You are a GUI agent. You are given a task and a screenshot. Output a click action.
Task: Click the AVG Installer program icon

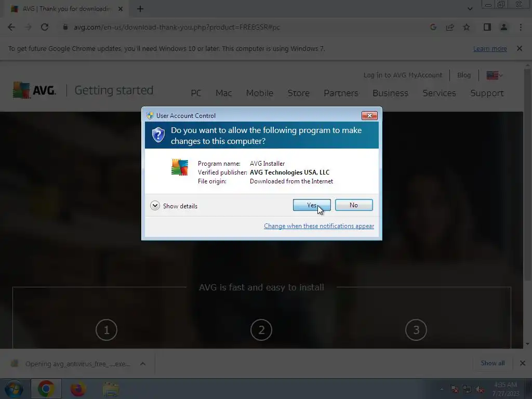point(180,167)
